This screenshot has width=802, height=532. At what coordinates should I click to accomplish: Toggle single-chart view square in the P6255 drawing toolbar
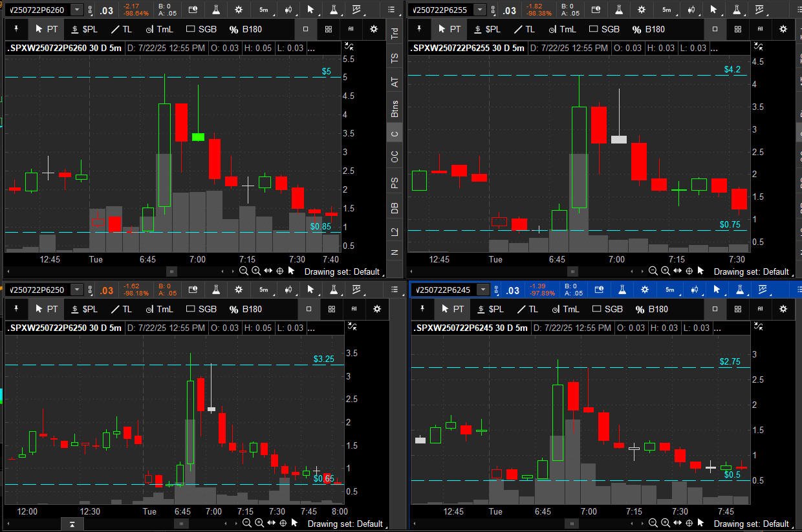pyautogui.click(x=715, y=29)
